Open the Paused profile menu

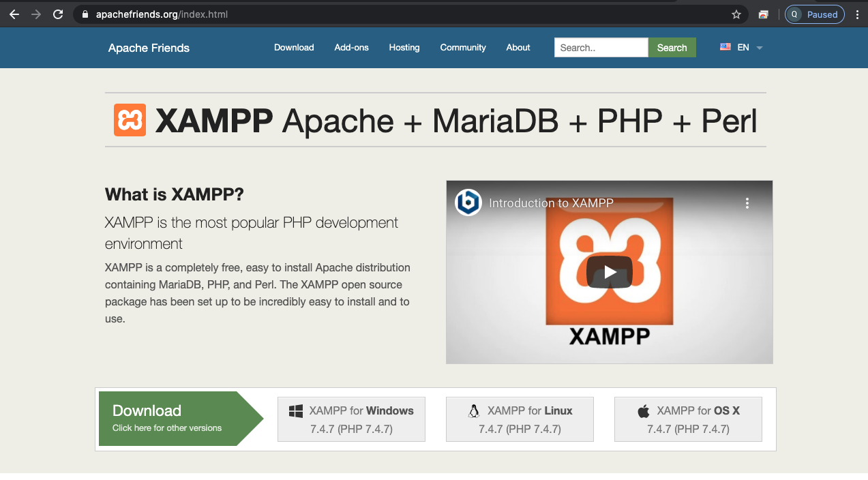(x=814, y=14)
